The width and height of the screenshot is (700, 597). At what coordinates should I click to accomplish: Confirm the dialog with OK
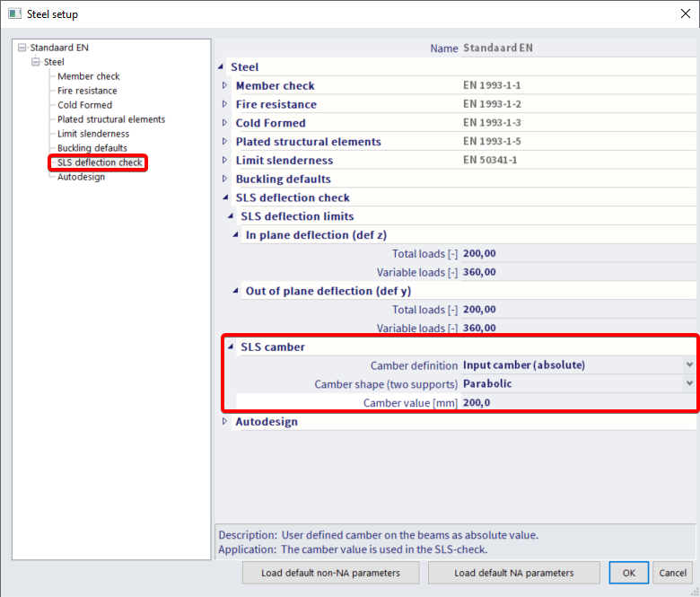coord(628,573)
